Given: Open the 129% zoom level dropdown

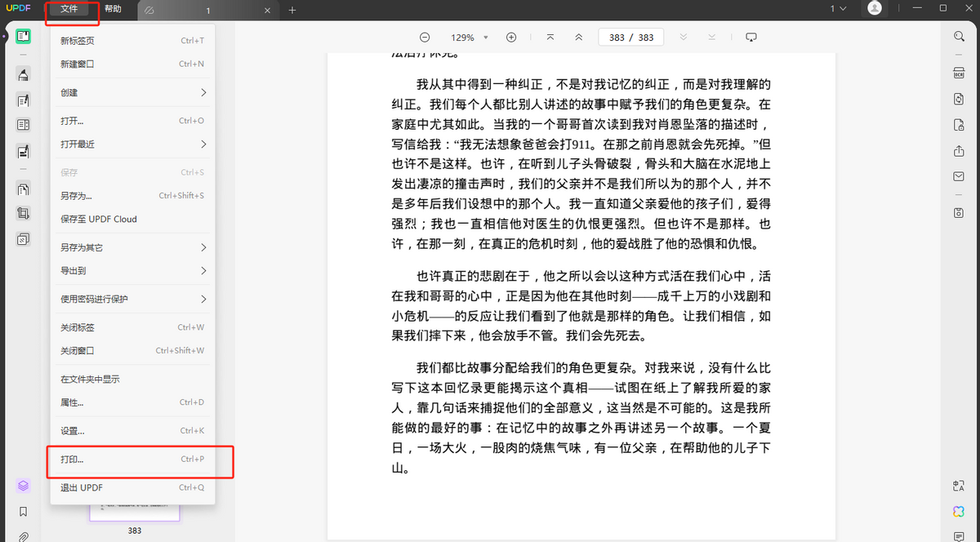Looking at the screenshot, I should pyautogui.click(x=470, y=38).
